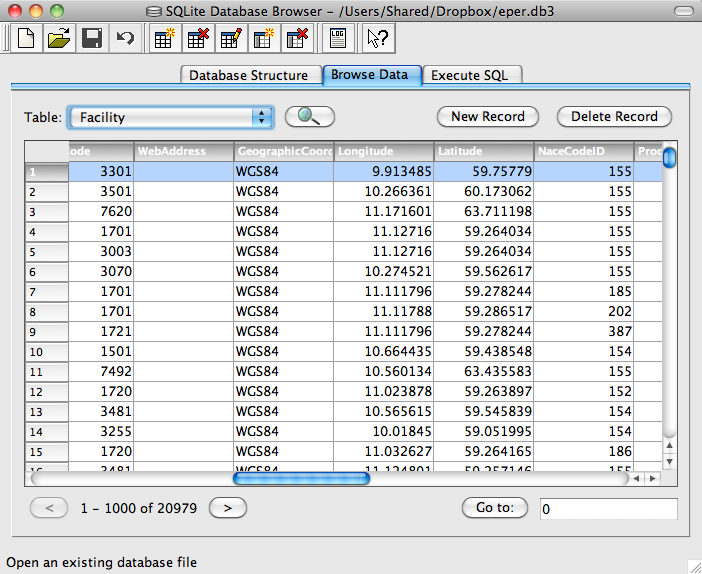Click the Delete Index toolbar icon
702x574 pixels.
click(297, 40)
